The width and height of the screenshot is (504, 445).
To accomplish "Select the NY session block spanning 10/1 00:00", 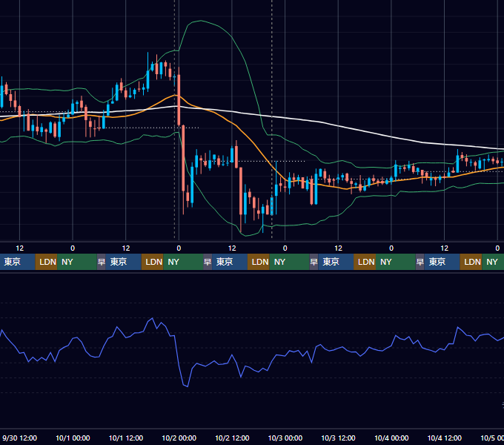I will click(77, 262).
